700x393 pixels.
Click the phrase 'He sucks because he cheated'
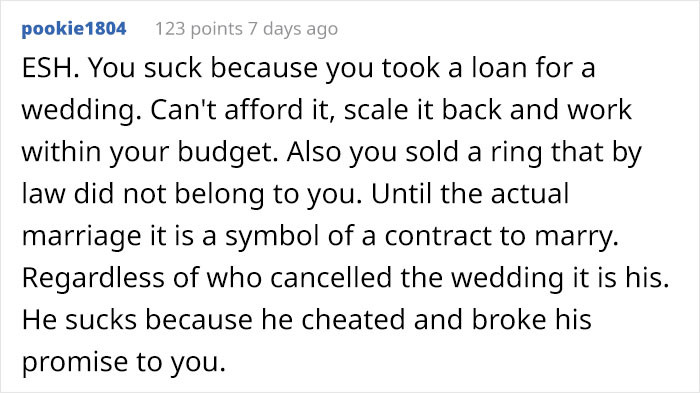click(x=213, y=320)
